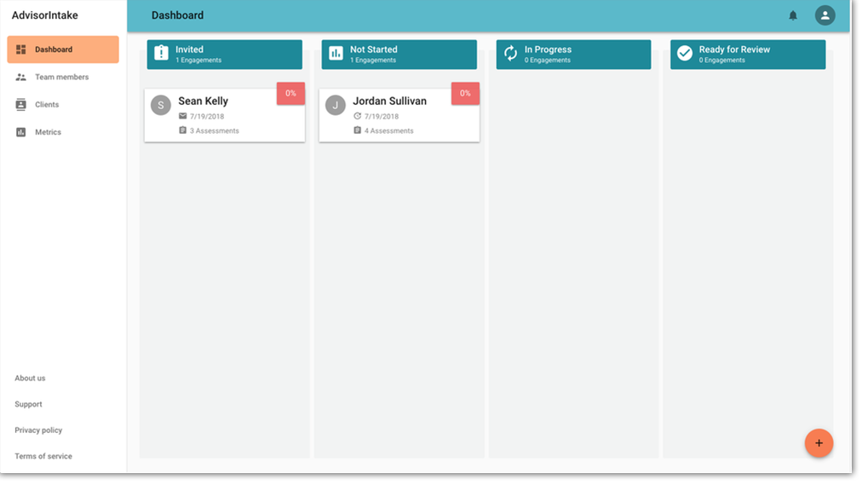Click the envelope icon on Sean Kelly card
Viewport: 868px width, 491px height.
click(x=182, y=116)
